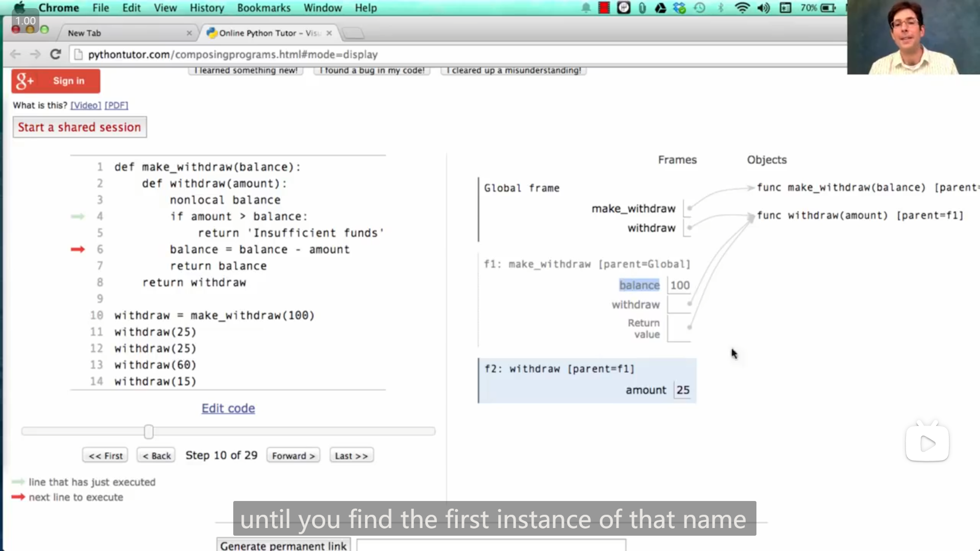Click the Forward > step button
This screenshot has height=551, width=980.
click(293, 456)
